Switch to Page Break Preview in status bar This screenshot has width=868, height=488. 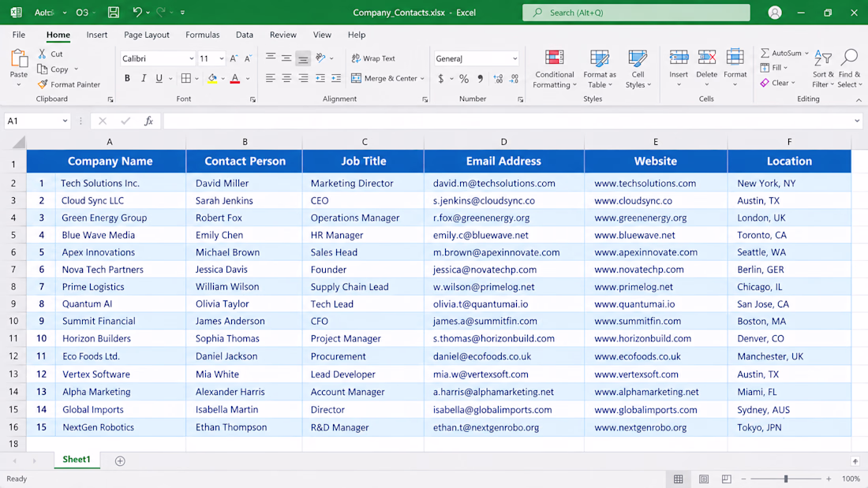pos(726,479)
